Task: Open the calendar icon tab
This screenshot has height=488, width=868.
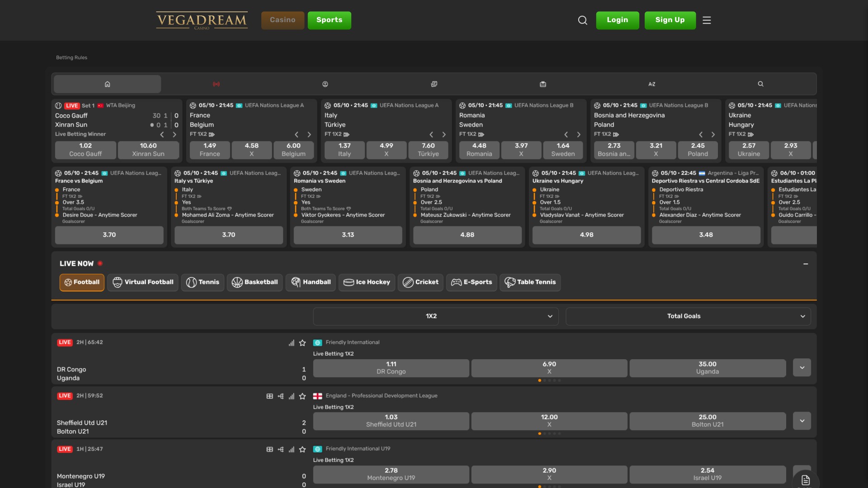Action: click(x=543, y=84)
